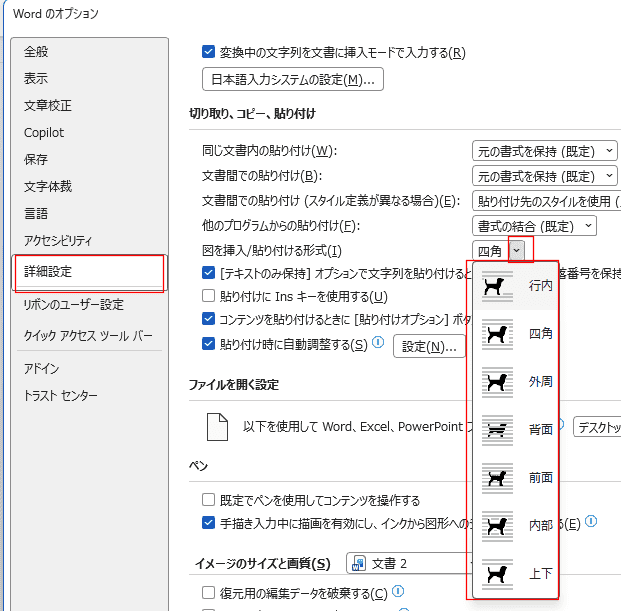Open 同じ文書内の貼り付け dropdown
The width and height of the screenshot is (621, 611).
tap(545, 151)
